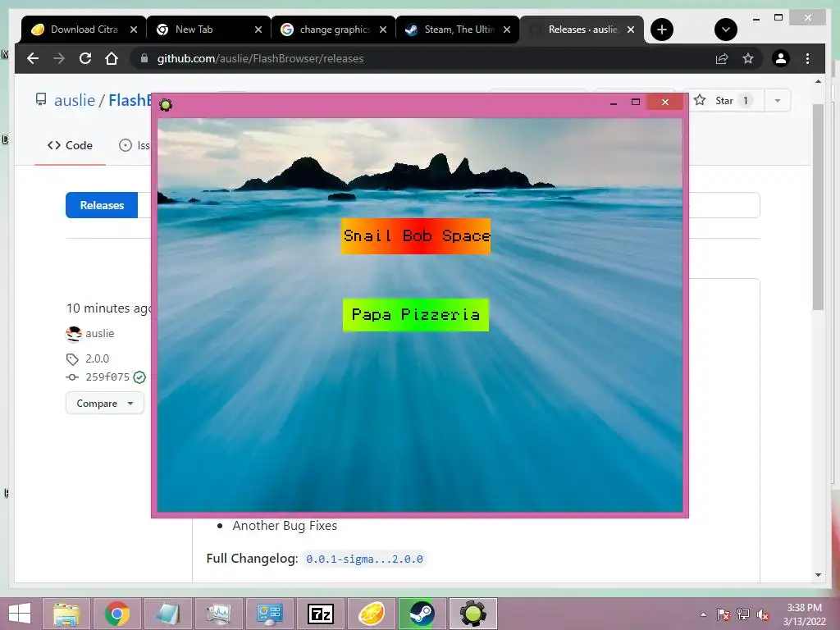Screen dimensions: 840x630
Task: Switch to the Download Citra tab
Action: pyautogui.click(x=83, y=30)
